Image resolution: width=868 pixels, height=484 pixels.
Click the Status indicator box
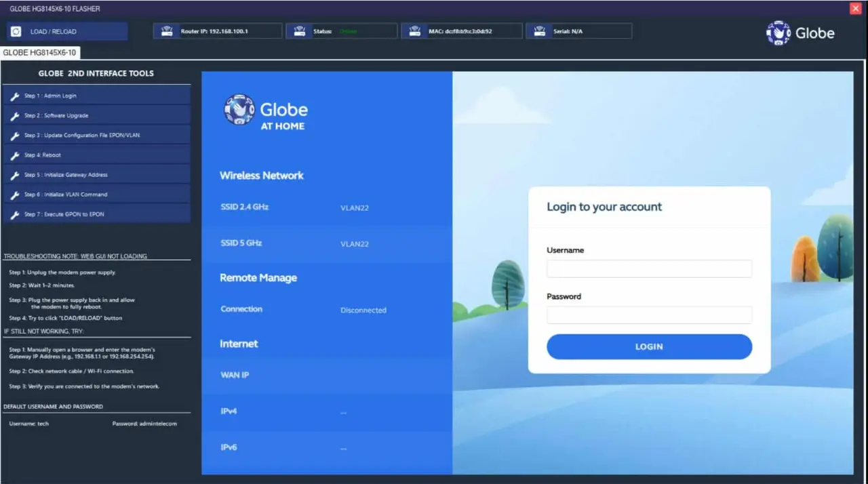point(341,31)
